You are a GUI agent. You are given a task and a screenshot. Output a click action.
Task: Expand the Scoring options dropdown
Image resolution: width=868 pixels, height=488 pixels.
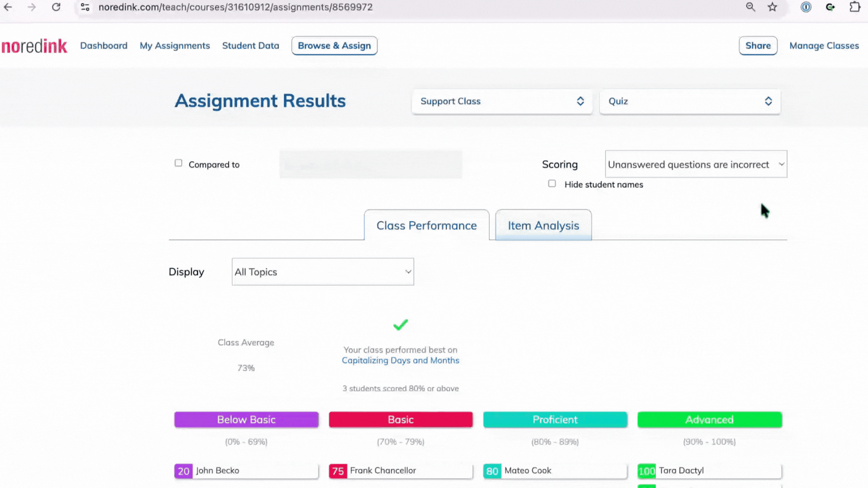tap(696, 164)
